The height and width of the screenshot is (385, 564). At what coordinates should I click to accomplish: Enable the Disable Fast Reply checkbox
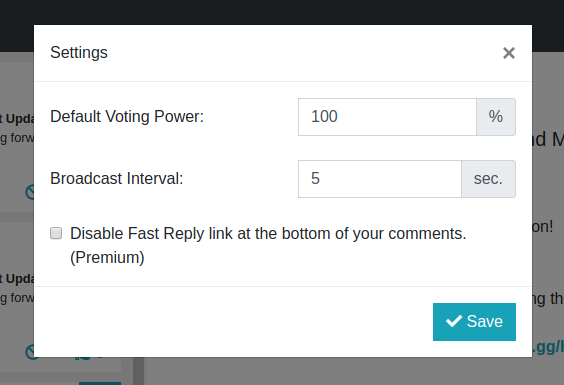(56, 233)
